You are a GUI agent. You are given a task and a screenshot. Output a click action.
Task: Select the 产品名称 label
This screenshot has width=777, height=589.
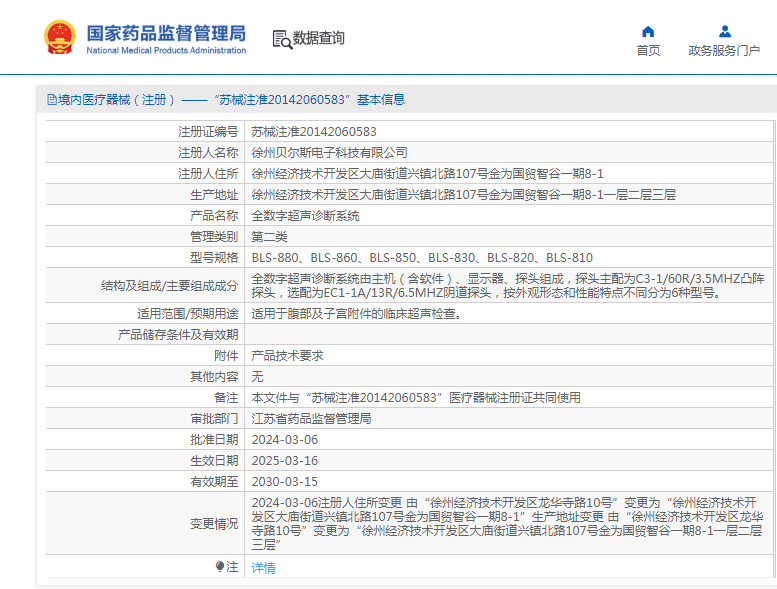pyautogui.click(x=214, y=215)
